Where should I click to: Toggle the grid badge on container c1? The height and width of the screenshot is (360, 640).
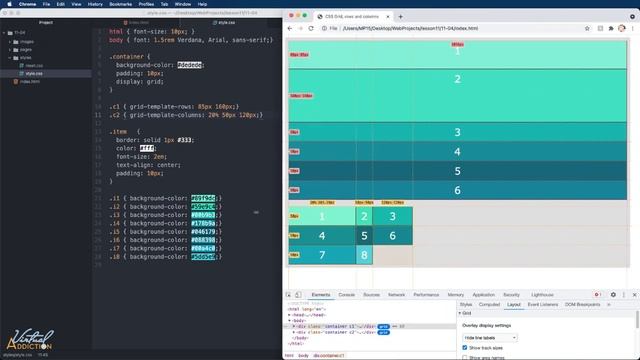coord(383,327)
